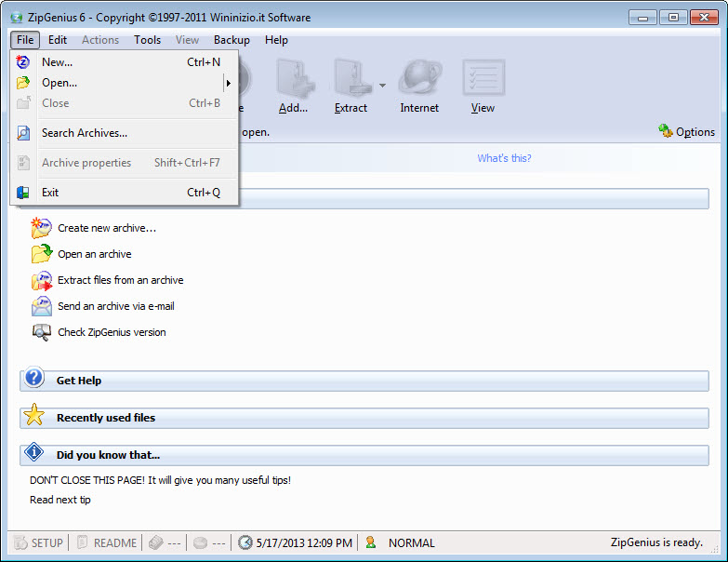728x562 pixels.
Task: Click the Create new archive icon
Action: pyautogui.click(x=41, y=228)
